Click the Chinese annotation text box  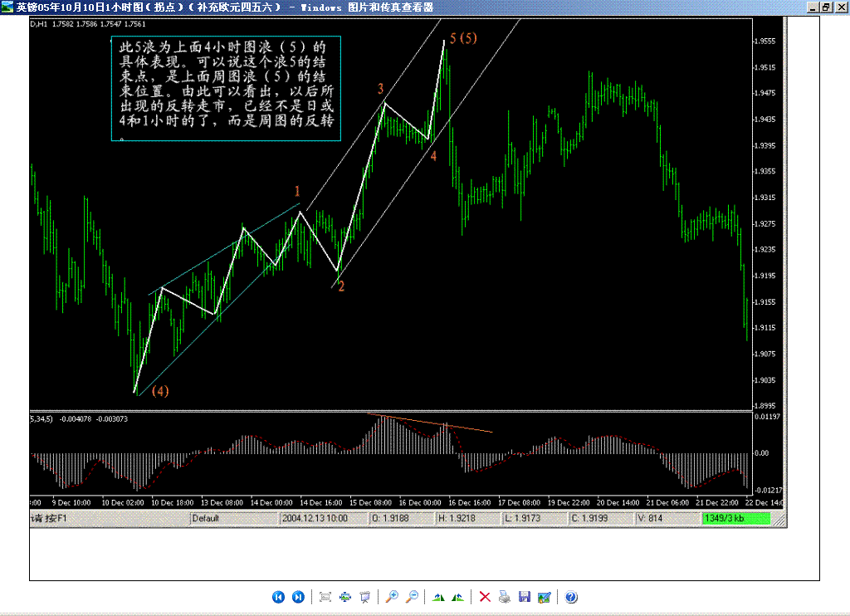[226, 88]
